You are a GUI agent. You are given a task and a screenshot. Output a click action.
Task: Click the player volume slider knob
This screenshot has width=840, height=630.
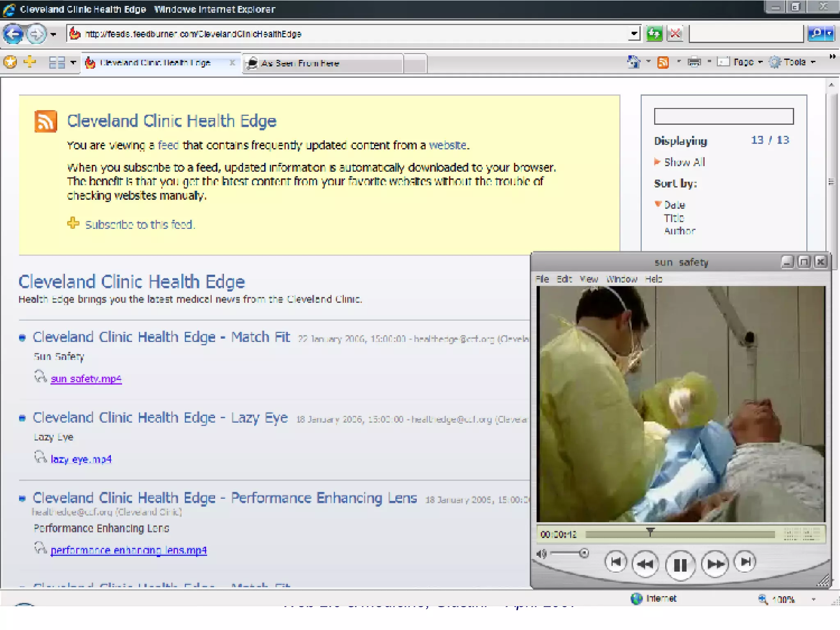(584, 553)
